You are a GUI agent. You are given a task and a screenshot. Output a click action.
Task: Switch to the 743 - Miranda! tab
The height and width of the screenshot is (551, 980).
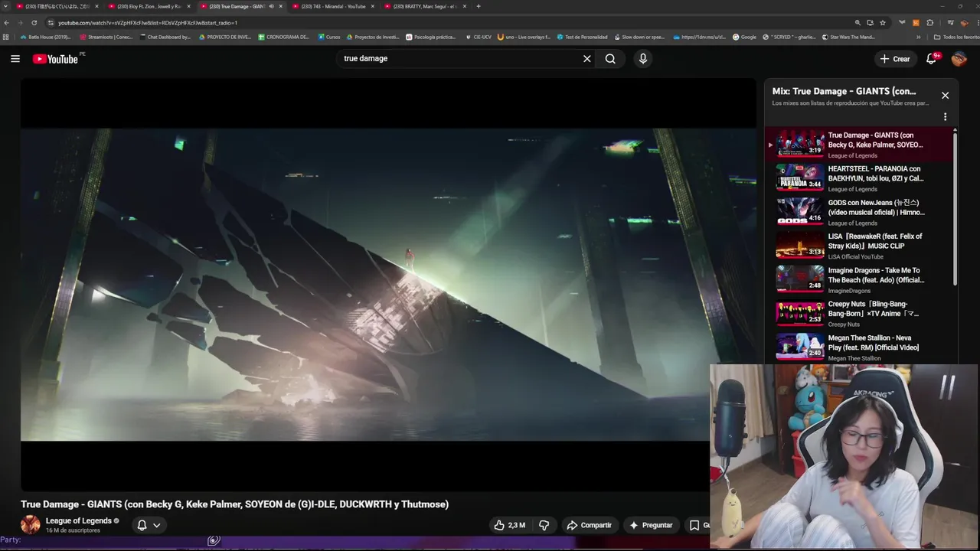[x=333, y=6]
